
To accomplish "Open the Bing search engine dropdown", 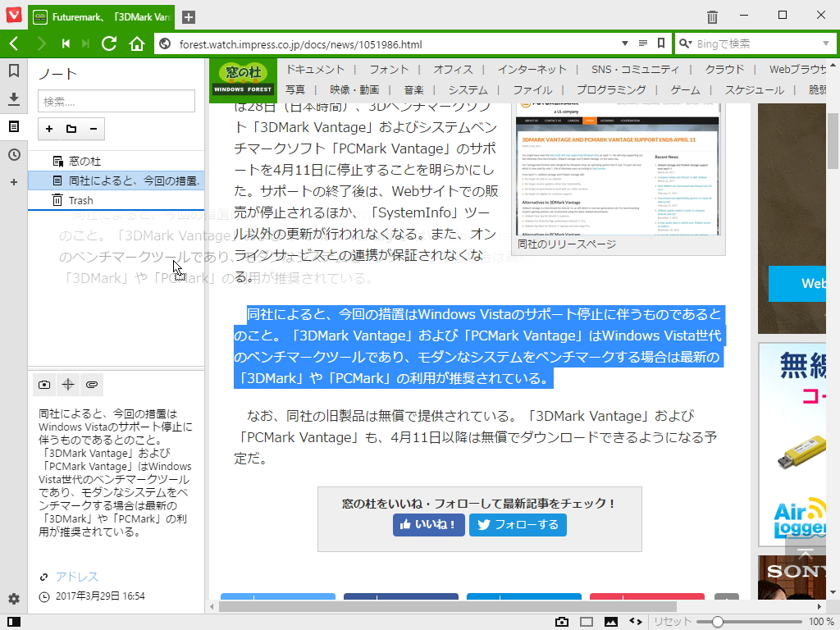I will (826, 43).
